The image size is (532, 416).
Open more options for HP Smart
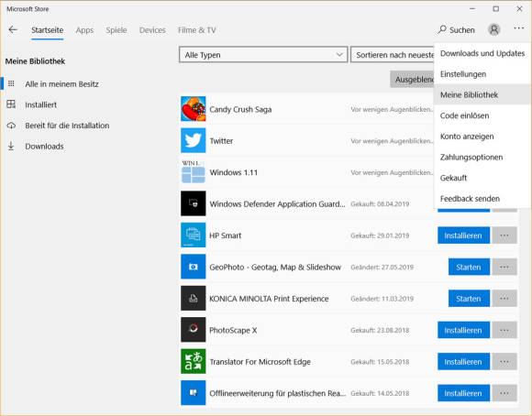504,235
